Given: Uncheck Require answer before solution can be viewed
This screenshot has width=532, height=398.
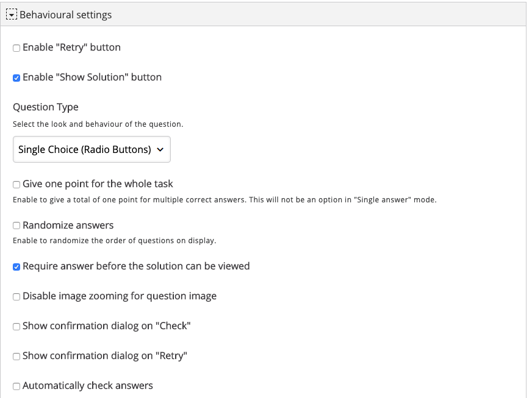Looking at the screenshot, I should [x=16, y=267].
